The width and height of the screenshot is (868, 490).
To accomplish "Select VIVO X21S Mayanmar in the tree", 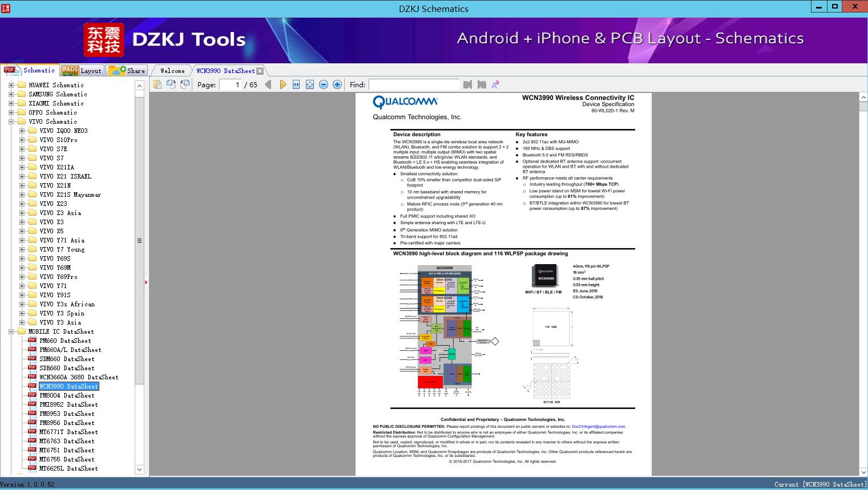I will click(x=70, y=195).
